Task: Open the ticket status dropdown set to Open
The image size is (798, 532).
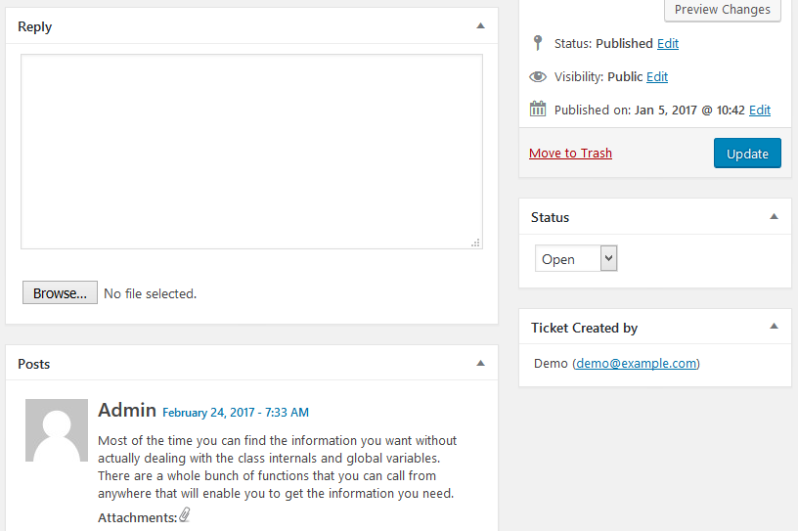Action: point(576,258)
